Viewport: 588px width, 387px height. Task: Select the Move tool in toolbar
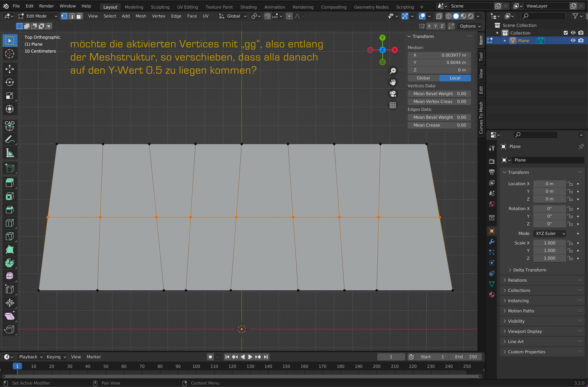10,69
